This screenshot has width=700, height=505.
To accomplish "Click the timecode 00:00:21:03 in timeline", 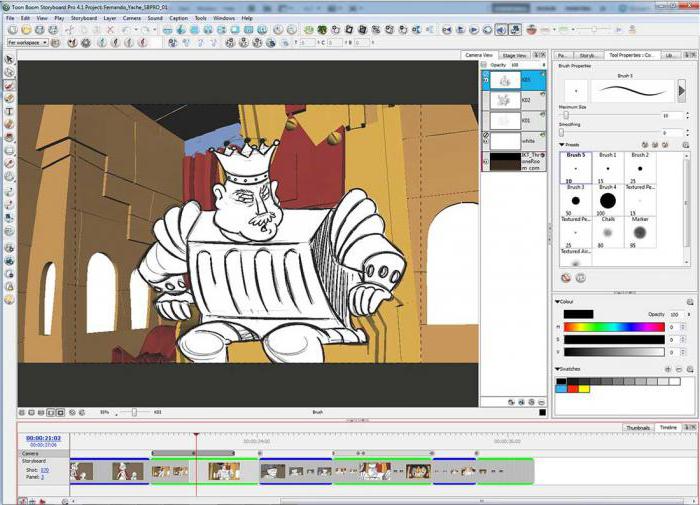I will pyautogui.click(x=43, y=438).
